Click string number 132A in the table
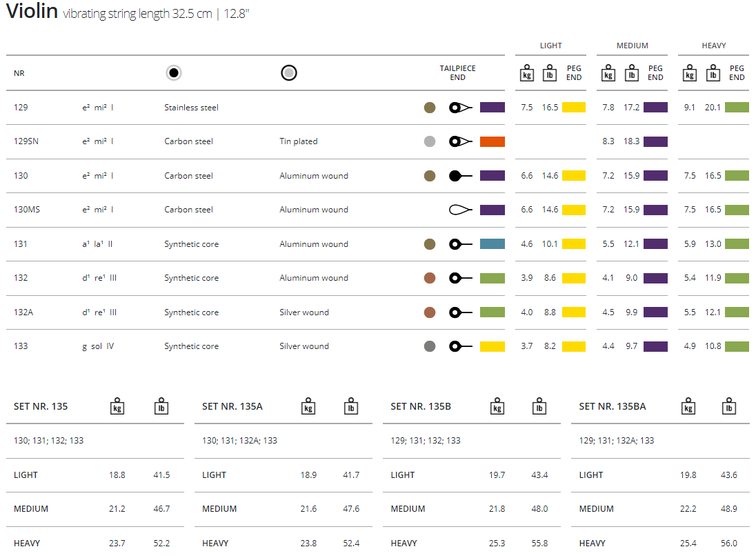This screenshot has height=558, width=756. 23,312
